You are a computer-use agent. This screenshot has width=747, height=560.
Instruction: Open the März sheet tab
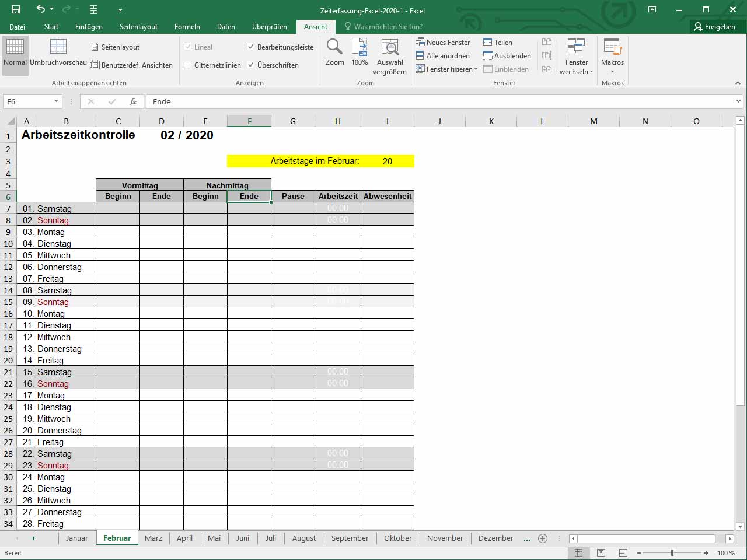153,538
